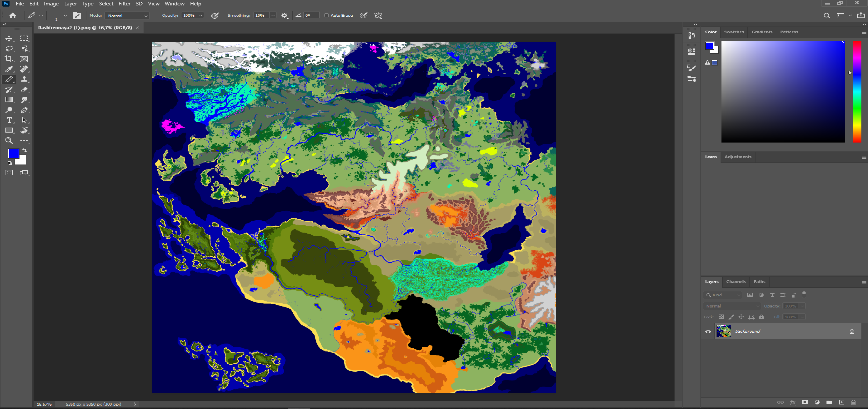
Task: Open the Filter menu
Action: (x=124, y=4)
